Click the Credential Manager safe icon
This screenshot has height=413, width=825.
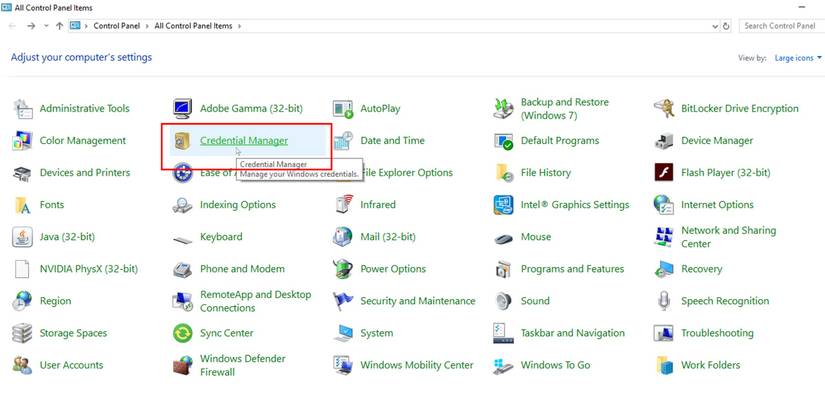click(x=183, y=141)
